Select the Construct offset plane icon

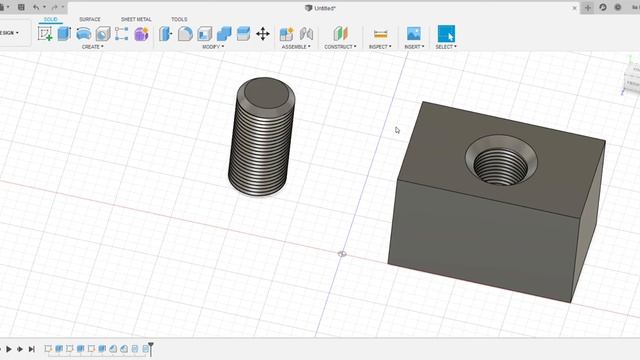click(340, 34)
